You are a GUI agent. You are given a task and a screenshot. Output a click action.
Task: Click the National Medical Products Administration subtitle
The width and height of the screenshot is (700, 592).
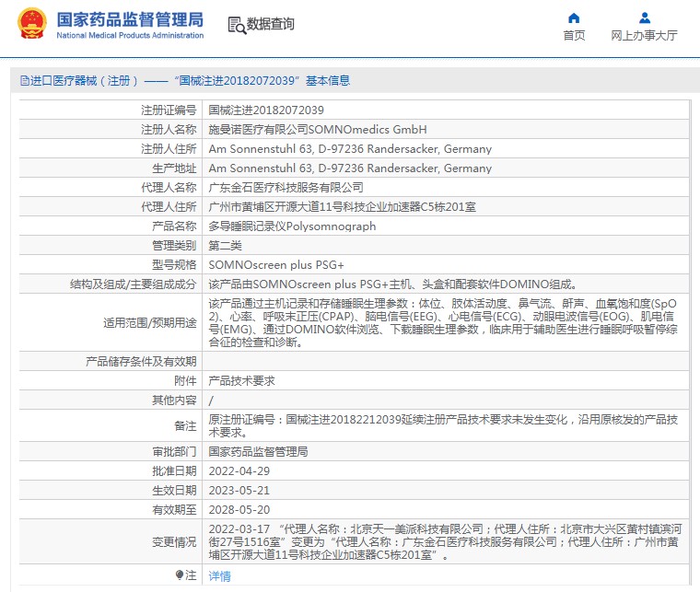(x=130, y=35)
